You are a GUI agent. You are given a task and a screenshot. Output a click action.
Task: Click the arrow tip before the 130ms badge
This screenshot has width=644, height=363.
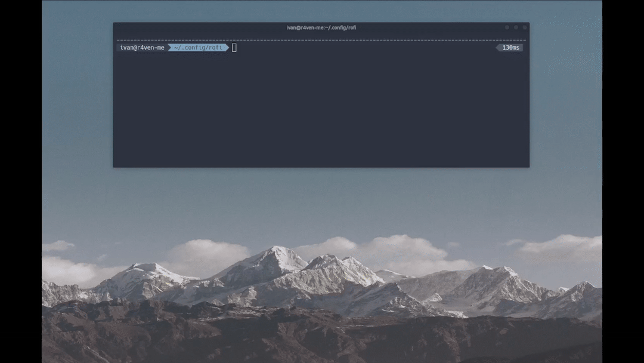498,48
